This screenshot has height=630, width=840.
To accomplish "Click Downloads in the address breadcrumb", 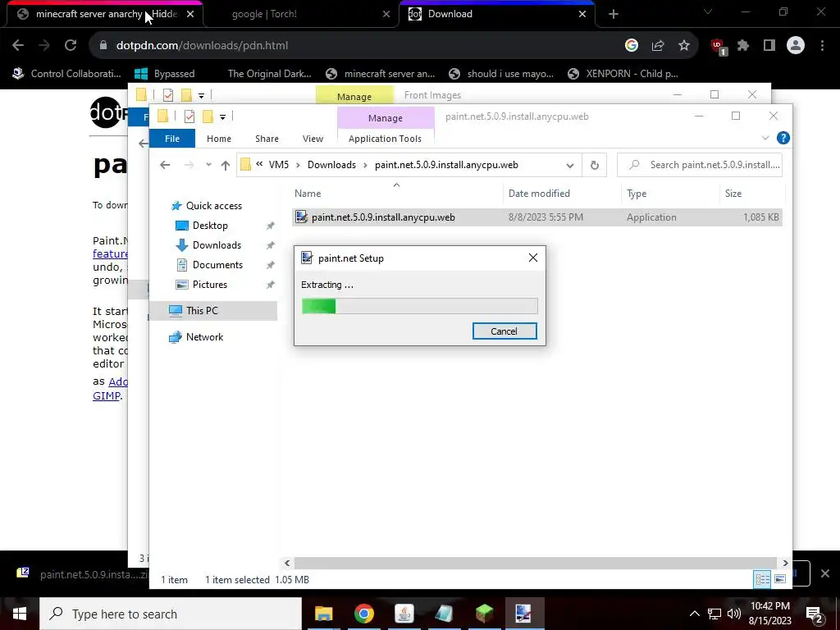I will point(331,164).
